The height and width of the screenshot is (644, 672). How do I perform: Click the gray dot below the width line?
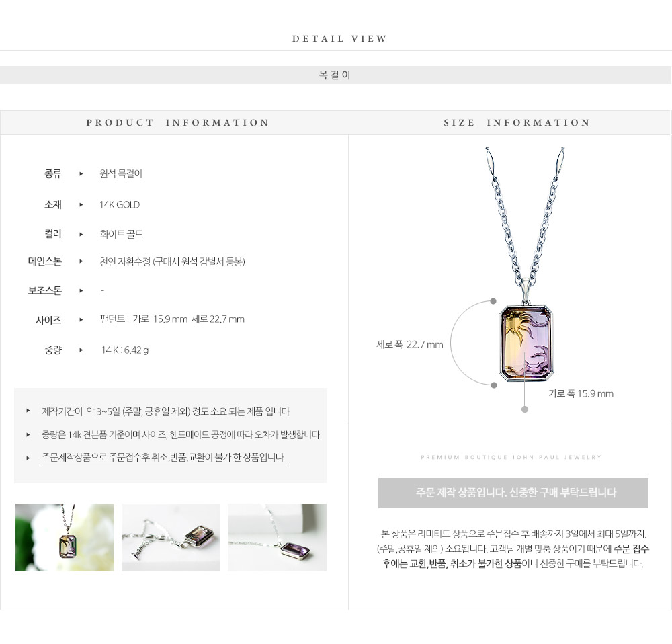click(x=525, y=409)
